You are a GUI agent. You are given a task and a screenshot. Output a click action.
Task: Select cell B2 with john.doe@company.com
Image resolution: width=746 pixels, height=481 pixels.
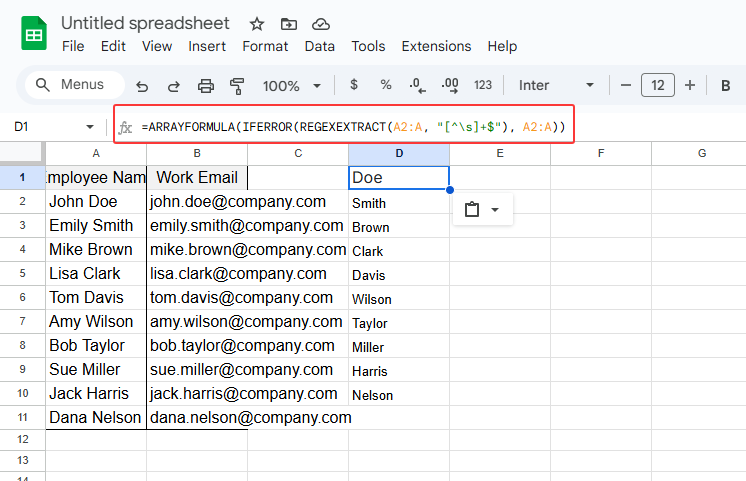[x=197, y=202]
